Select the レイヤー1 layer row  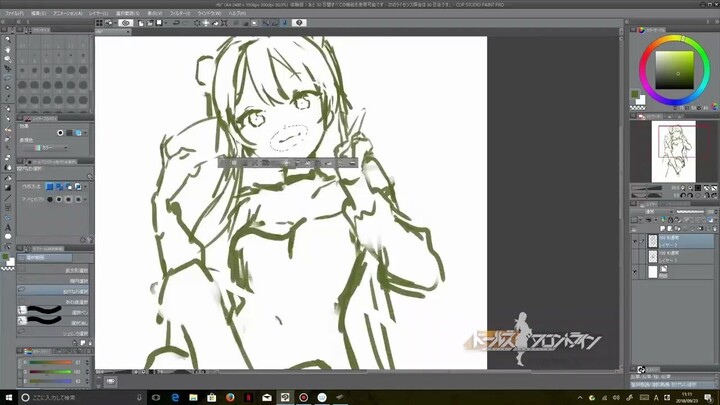[673, 256]
